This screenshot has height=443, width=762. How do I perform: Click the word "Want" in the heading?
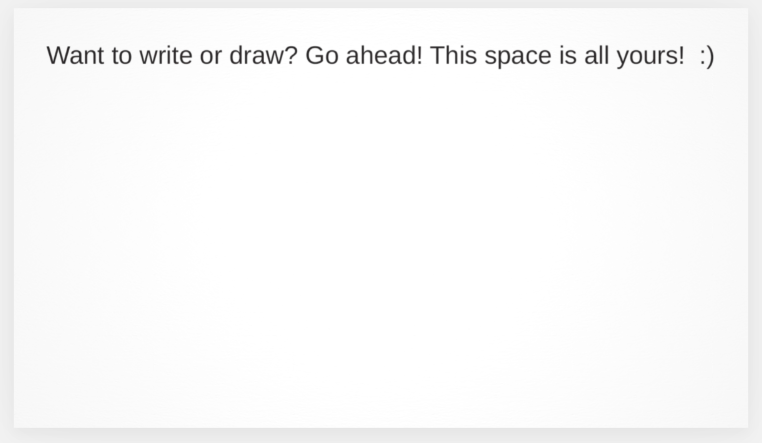[x=75, y=55]
